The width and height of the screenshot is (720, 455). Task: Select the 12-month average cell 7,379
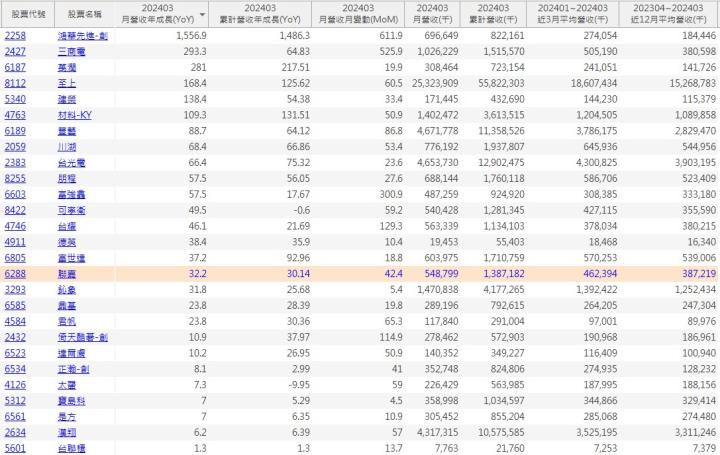click(704, 449)
